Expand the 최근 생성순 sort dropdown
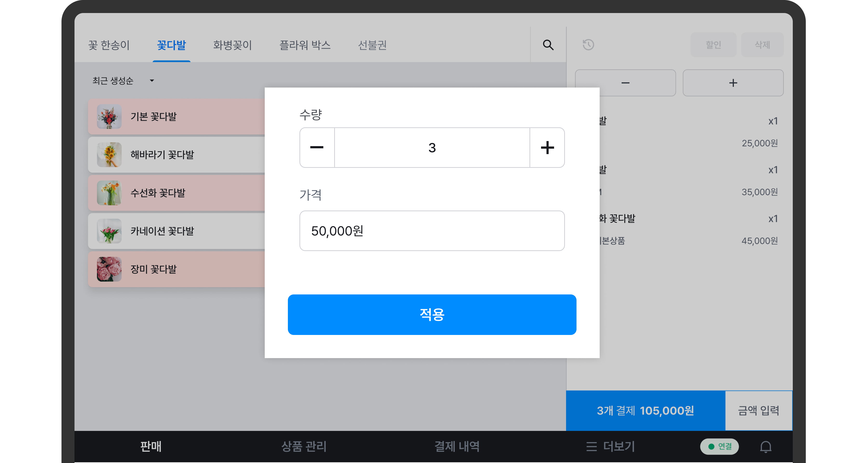Screen dimensions: 868x463 tap(123, 81)
